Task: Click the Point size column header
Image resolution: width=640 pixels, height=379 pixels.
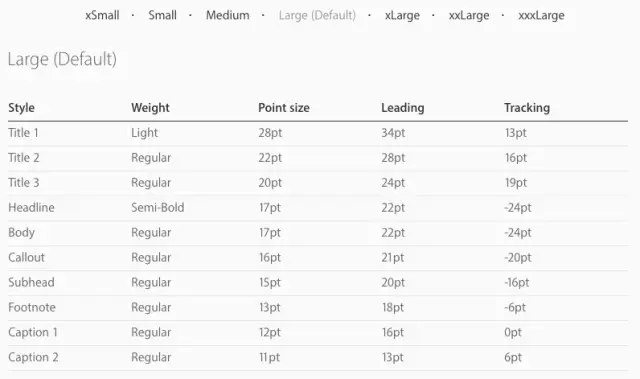Action: 284,108
